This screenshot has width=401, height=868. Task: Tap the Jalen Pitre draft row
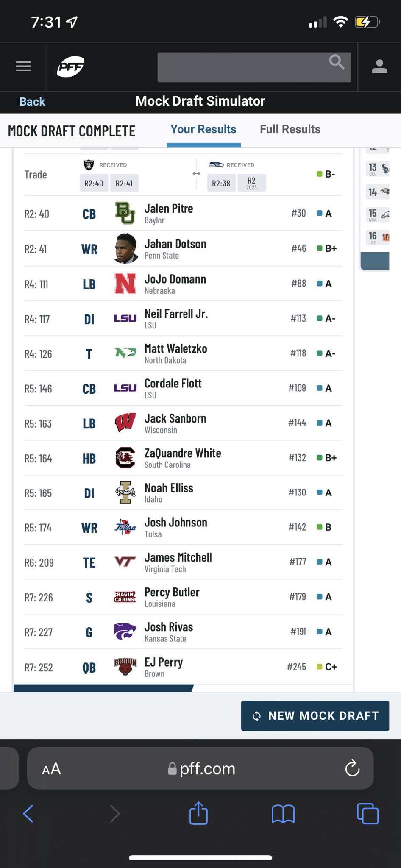coord(183,214)
